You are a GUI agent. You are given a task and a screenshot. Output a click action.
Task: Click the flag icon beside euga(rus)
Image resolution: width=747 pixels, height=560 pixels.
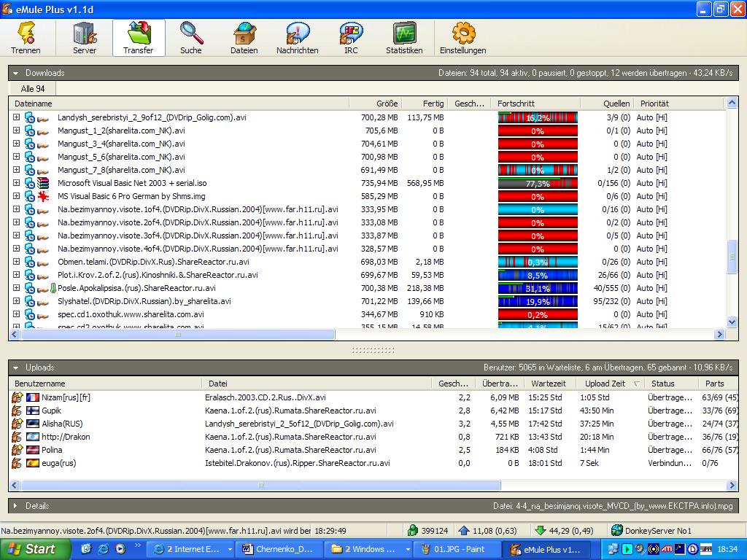32,463
